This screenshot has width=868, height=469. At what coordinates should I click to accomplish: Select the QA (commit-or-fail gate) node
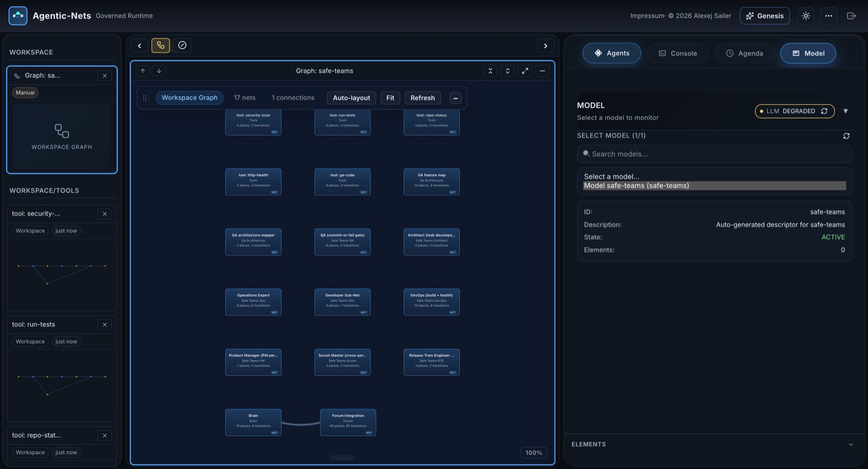coord(343,242)
